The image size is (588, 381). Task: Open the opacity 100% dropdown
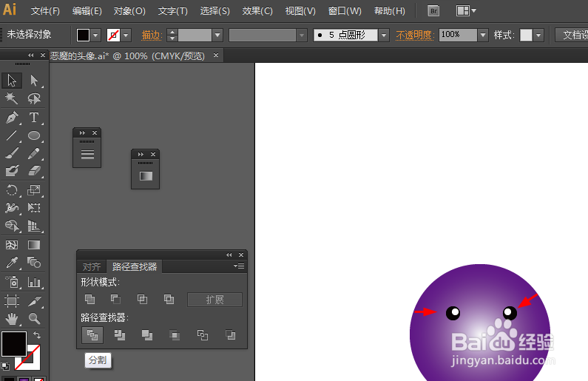click(483, 36)
